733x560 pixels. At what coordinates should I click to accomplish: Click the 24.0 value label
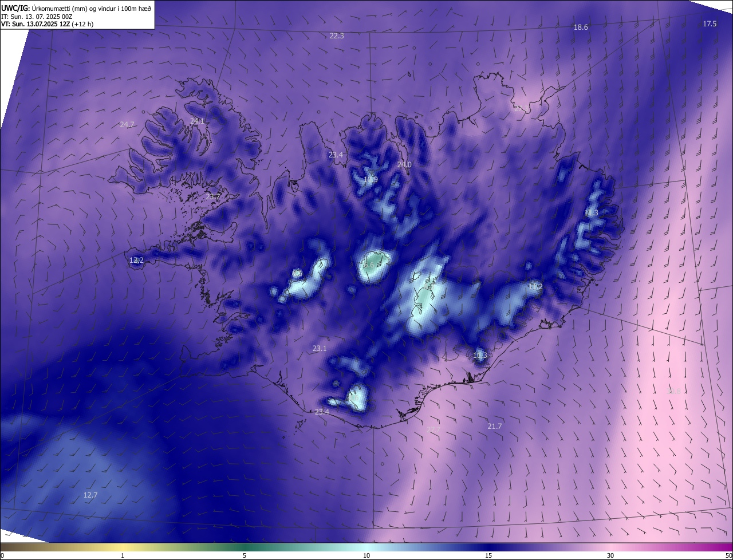pos(404,164)
